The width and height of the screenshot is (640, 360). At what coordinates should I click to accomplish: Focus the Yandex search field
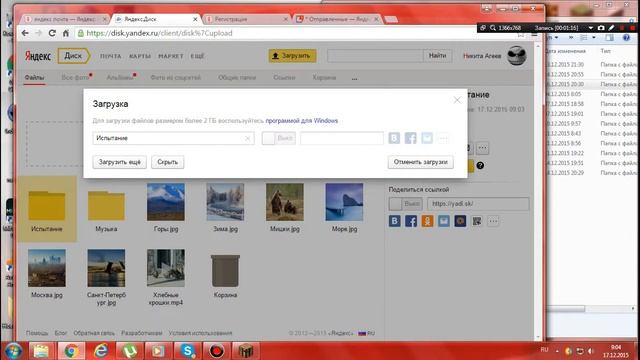[x=375, y=56]
